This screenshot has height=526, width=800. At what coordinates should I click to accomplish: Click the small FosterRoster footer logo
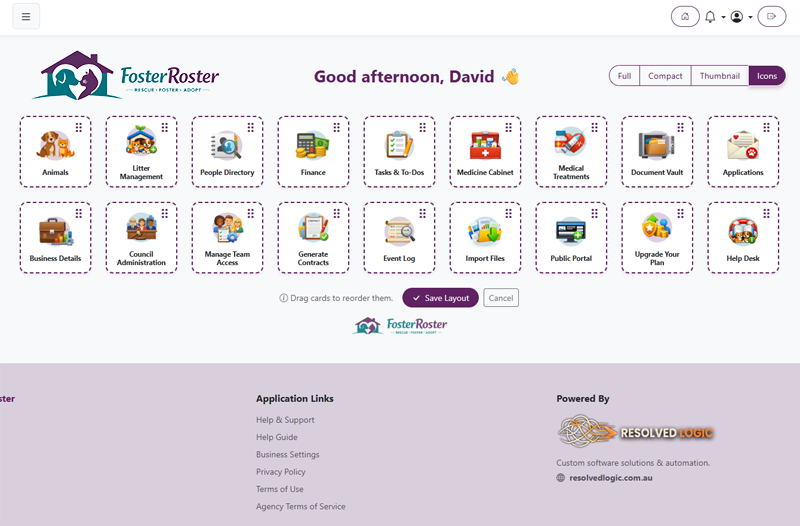(399, 325)
